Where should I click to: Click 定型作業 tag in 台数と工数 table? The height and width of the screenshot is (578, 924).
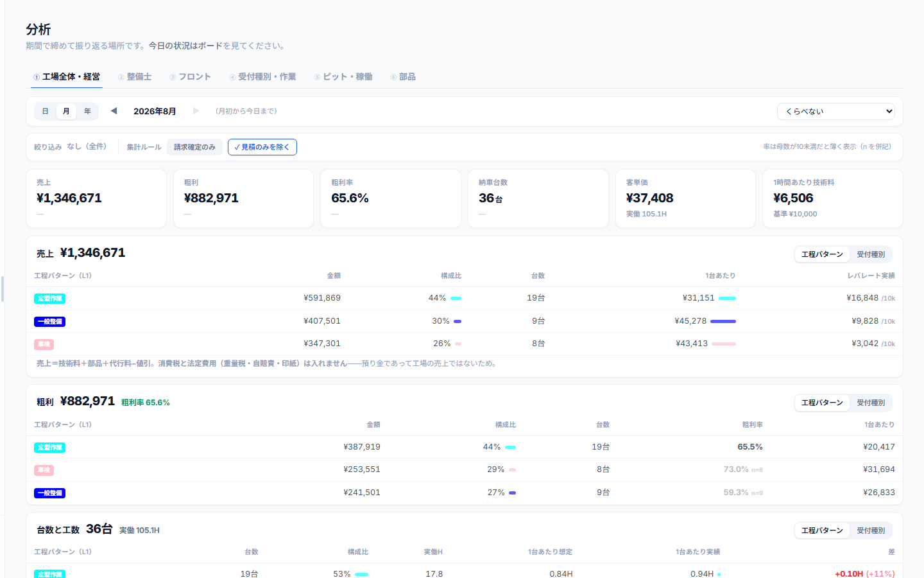pyautogui.click(x=49, y=574)
